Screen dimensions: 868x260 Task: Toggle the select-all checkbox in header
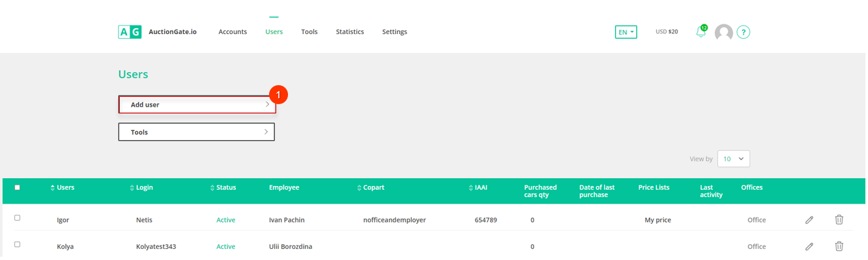pyautogui.click(x=18, y=187)
